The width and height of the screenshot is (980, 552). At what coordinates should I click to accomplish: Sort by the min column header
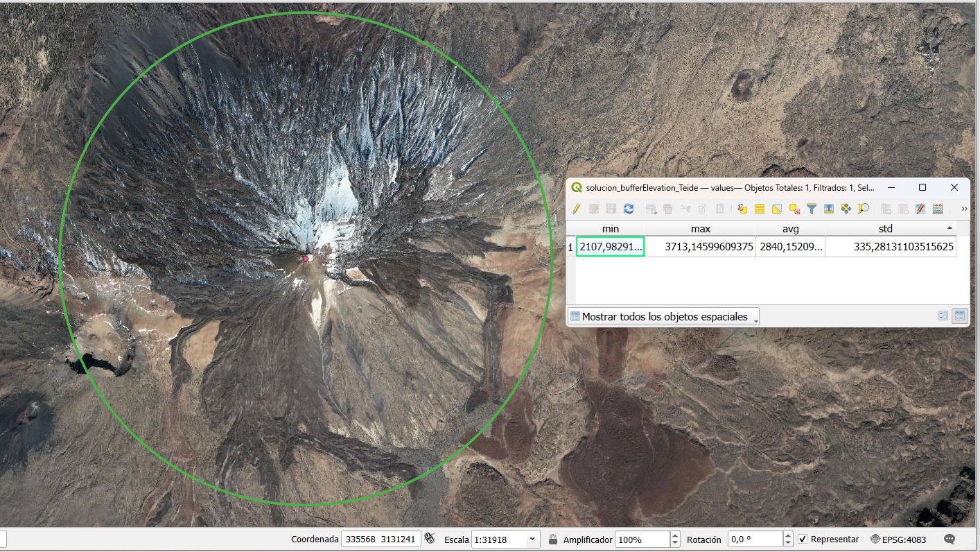click(x=611, y=229)
